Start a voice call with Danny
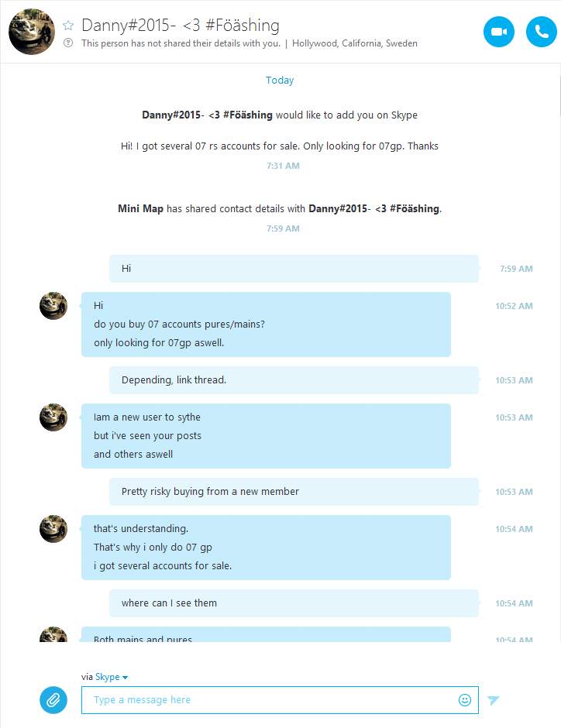The image size is (561, 728). [541, 32]
